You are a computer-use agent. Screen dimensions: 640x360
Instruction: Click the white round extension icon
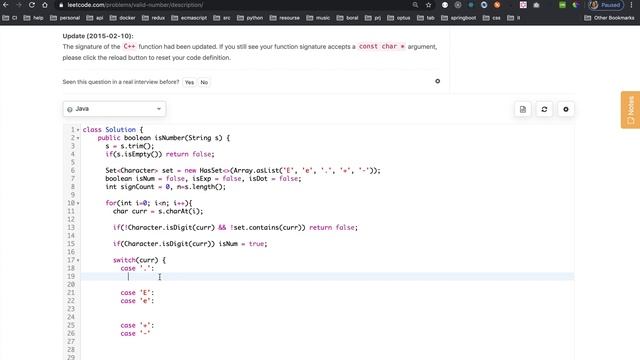pos(445,5)
